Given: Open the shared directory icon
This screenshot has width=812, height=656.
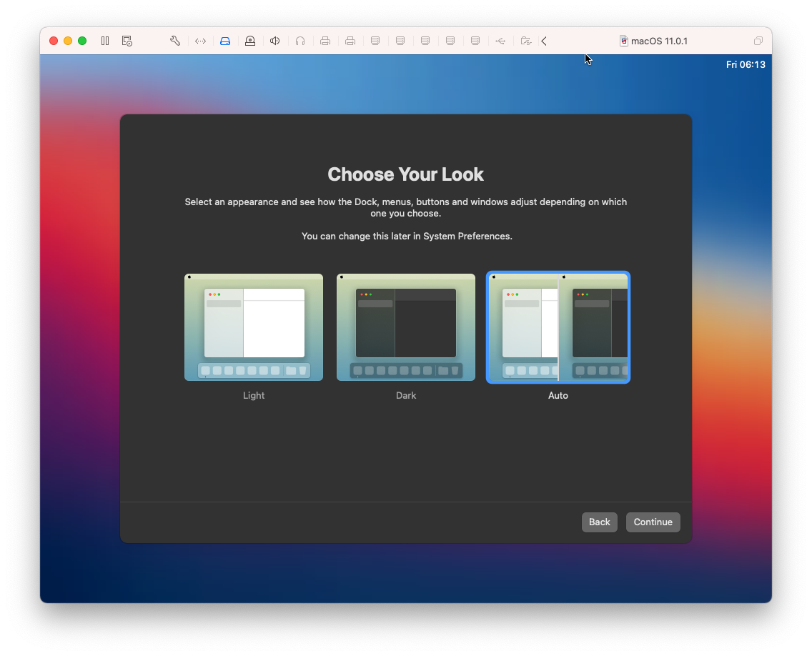Looking at the screenshot, I should [526, 41].
